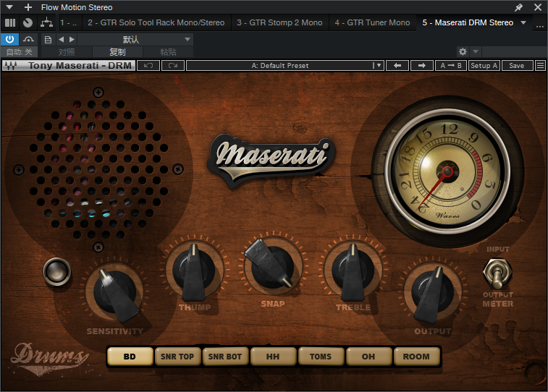Select the Maserati DRM Stereo tab
This screenshot has width=548, height=392.
(468, 22)
